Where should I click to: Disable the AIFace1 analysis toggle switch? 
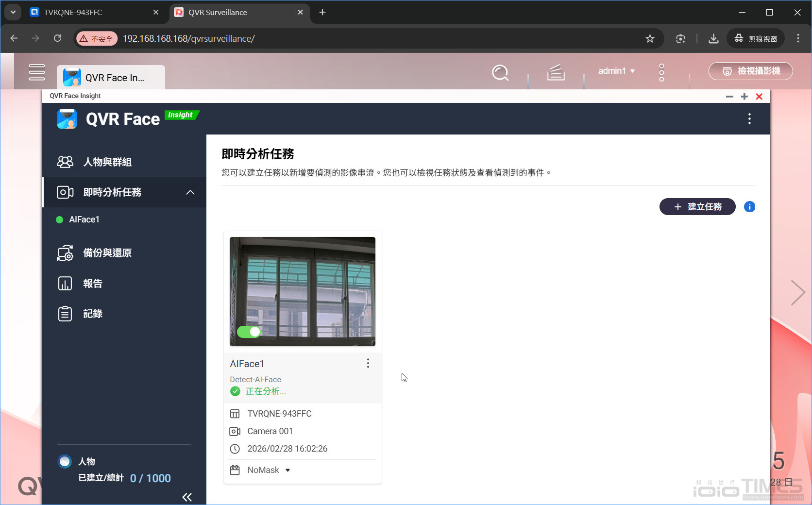point(249,332)
